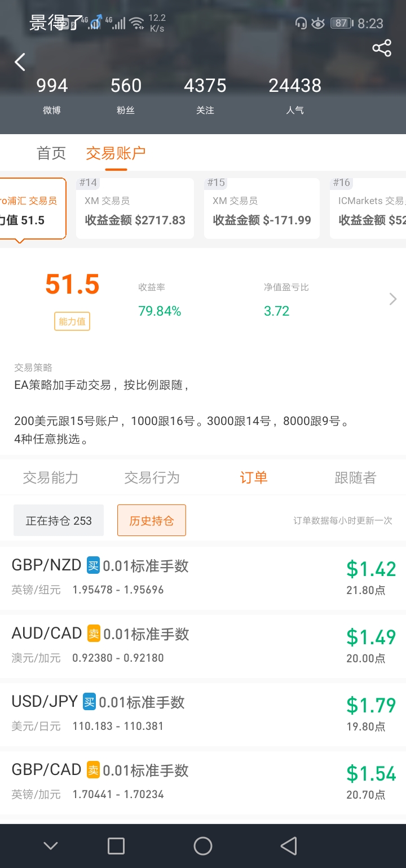The height and width of the screenshot is (868, 406).
Task: Open the share icon
Action: pos(382,48)
